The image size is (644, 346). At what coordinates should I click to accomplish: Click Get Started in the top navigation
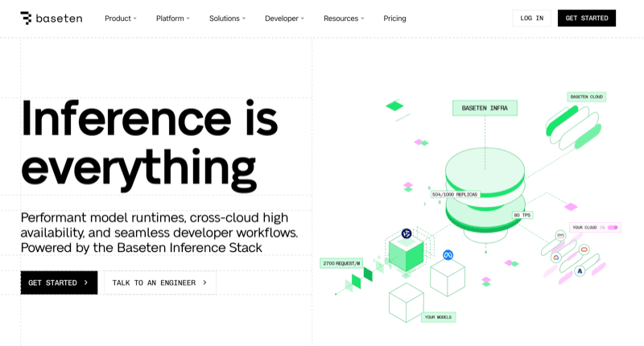click(x=586, y=18)
